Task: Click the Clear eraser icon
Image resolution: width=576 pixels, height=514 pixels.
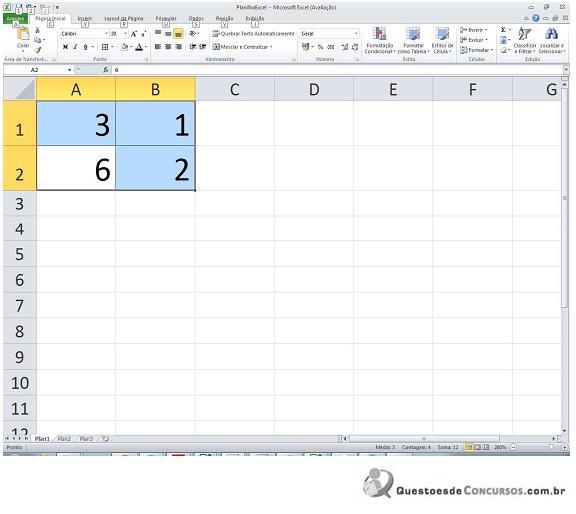Action: (x=504, y=50)
